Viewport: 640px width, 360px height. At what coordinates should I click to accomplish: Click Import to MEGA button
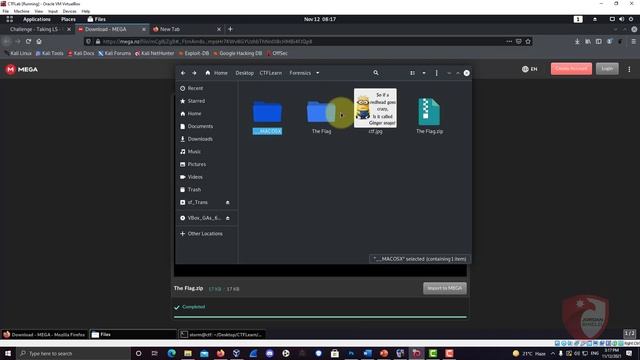(x=444, y=288)
